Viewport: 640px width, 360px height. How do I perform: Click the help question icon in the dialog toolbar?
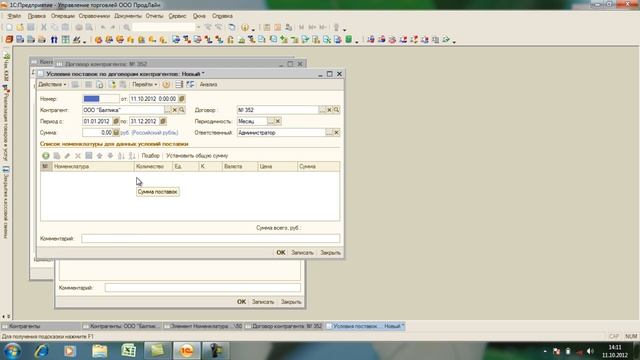pyautogui.click(x=166, y=84)
